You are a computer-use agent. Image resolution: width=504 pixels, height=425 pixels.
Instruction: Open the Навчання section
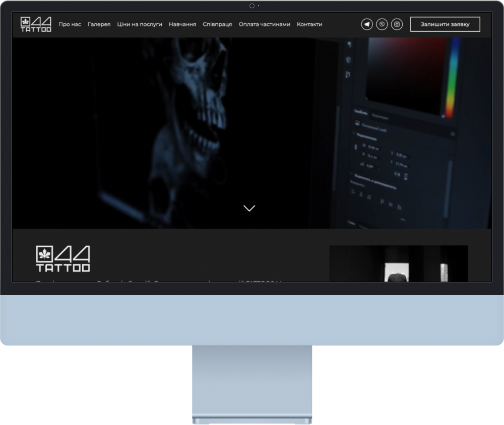(x=182, y=24)
